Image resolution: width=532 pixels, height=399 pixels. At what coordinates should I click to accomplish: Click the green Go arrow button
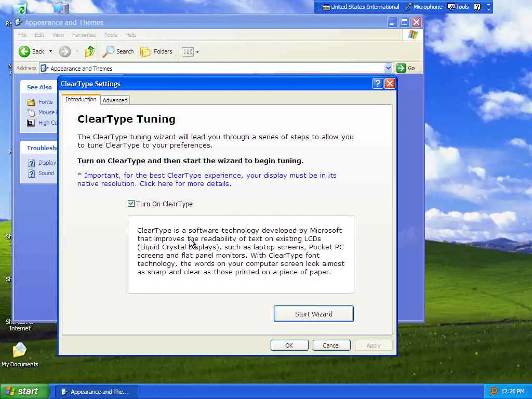[401, 68]
